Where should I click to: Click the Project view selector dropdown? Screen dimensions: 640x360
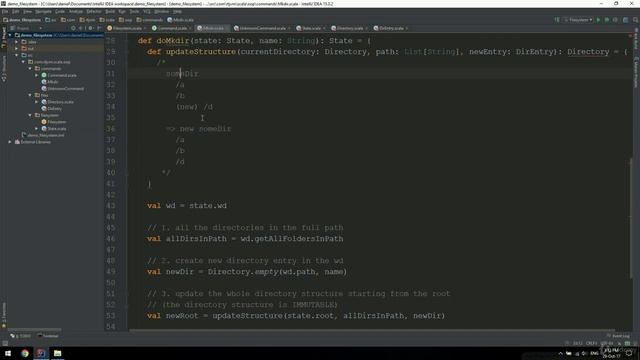coord(26,28)
